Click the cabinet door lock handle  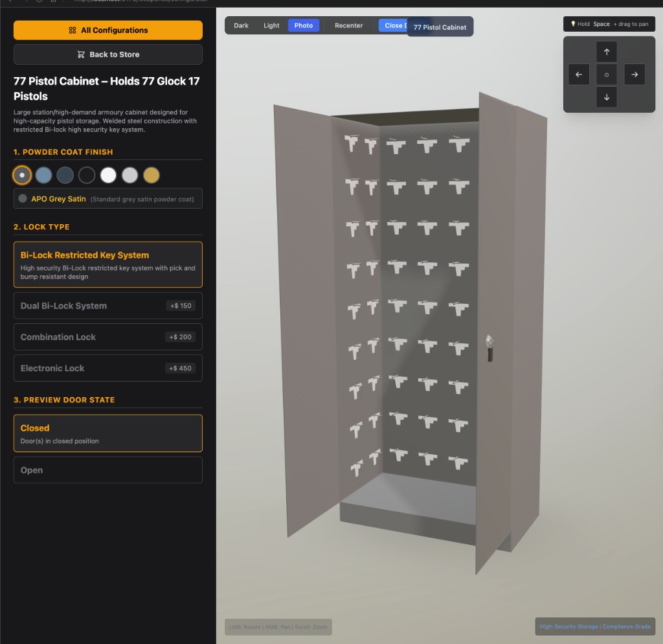click(x=490, y=347)
